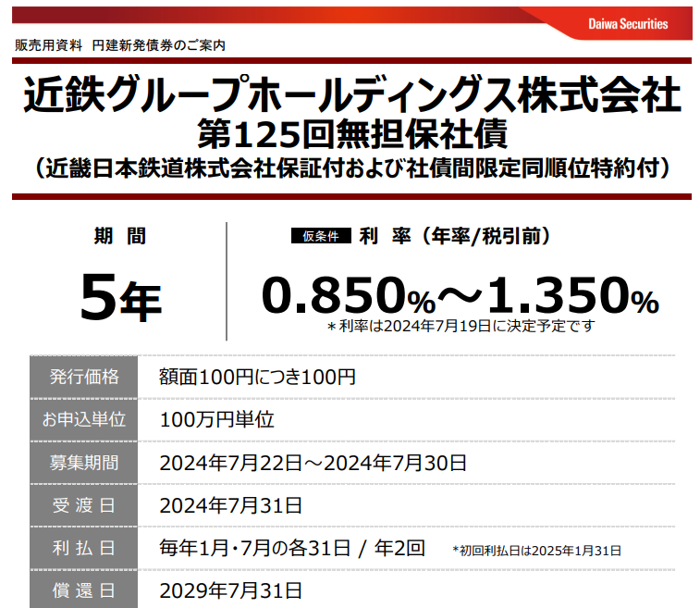
Task: Click the 償還日 row label
Action: pos(84,590)
